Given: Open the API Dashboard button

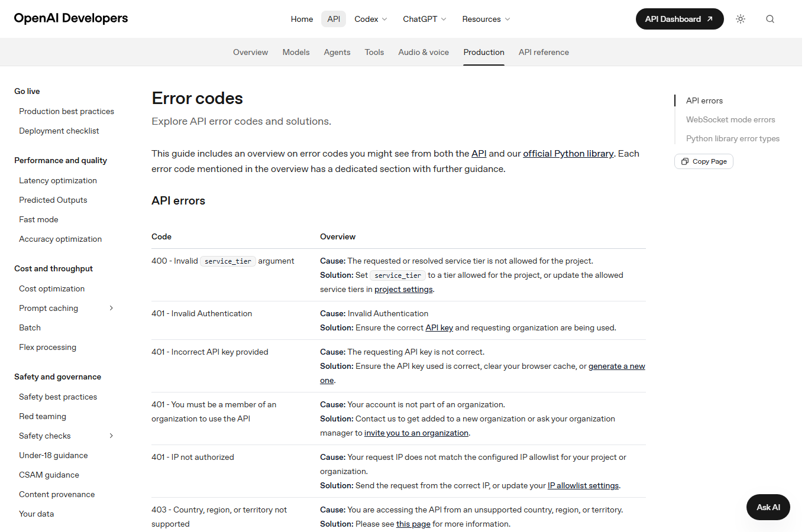Looking at the screenshot, I should (680, 19).
